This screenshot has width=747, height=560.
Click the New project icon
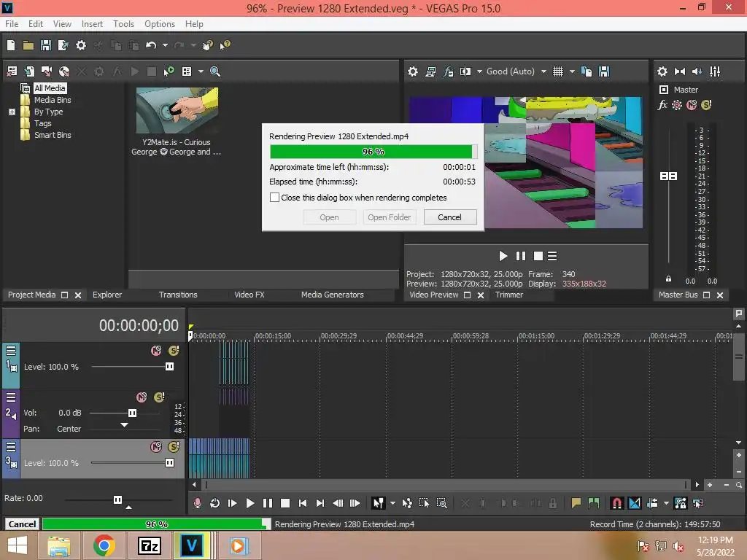(x=11, y=45)
